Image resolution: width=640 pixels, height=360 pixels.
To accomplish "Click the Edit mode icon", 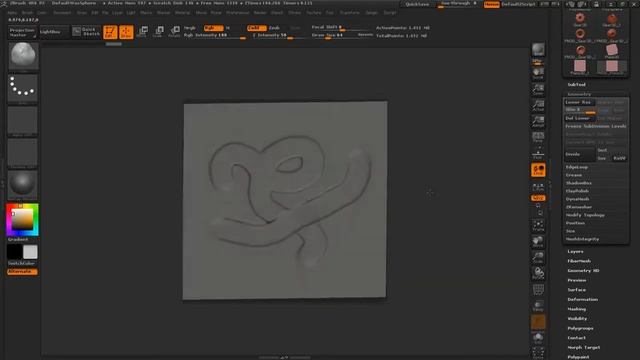I will (x=110, y=32).
